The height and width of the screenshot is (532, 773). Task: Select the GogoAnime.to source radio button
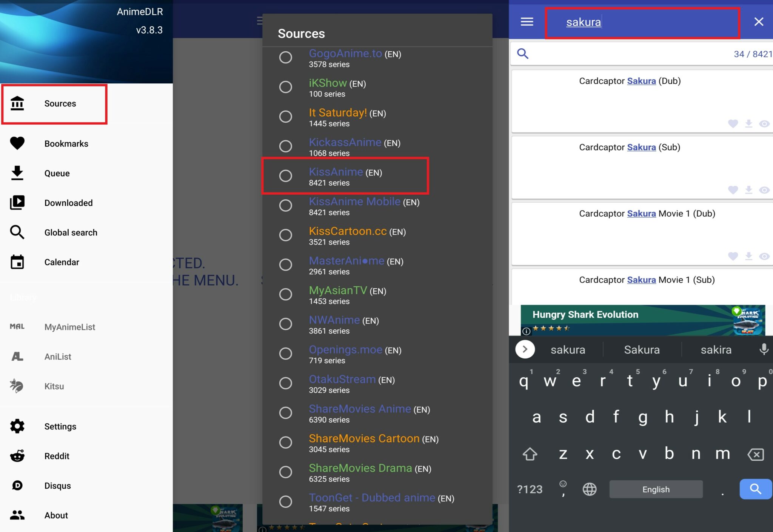pos(286,57)
